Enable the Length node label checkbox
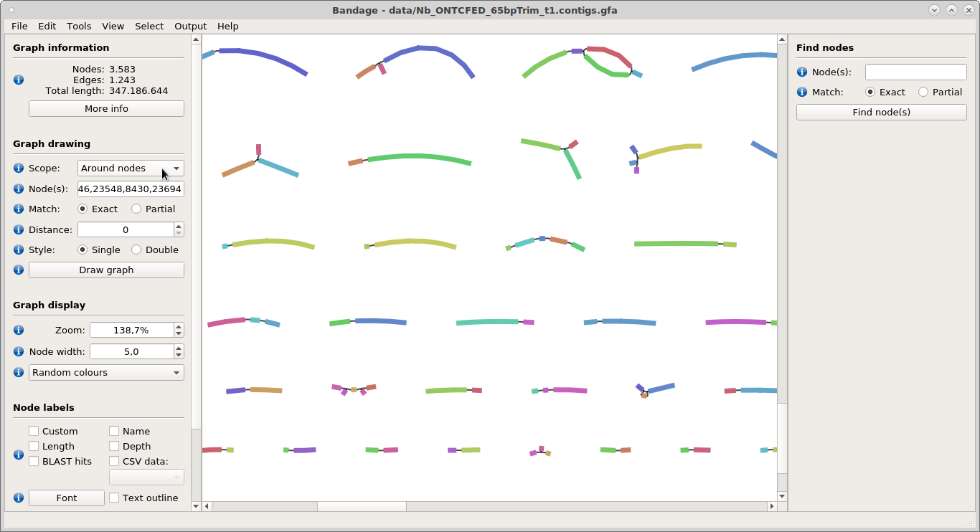 pos(34,446)
